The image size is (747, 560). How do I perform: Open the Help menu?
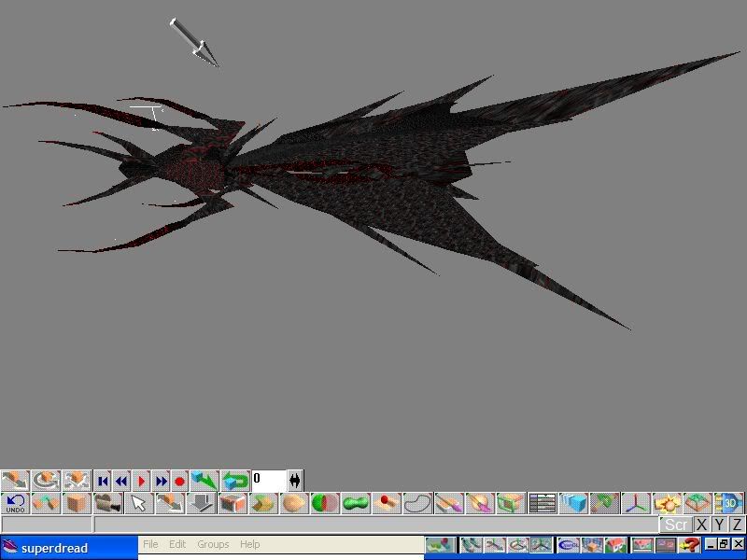[x=249, y=544]
